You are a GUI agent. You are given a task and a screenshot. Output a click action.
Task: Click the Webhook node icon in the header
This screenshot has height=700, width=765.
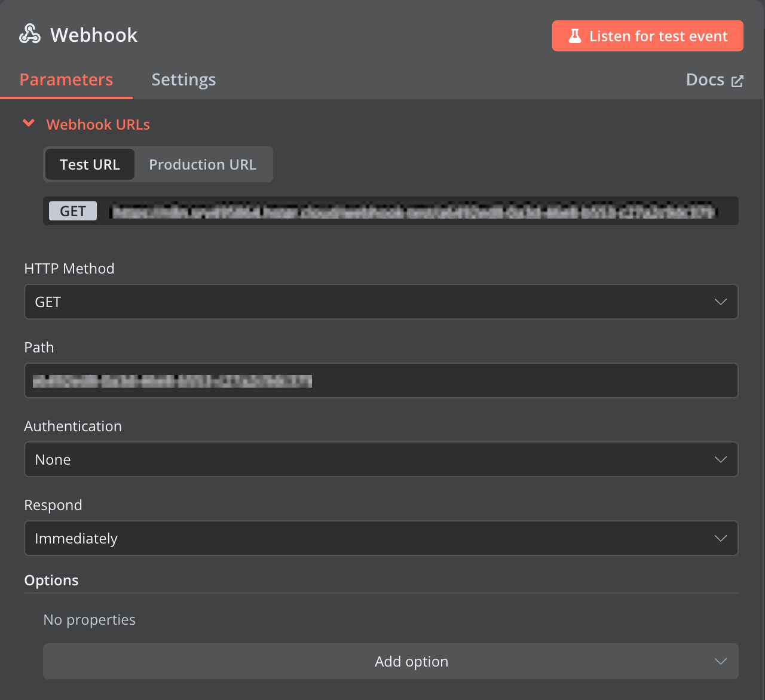click(29, 33)
